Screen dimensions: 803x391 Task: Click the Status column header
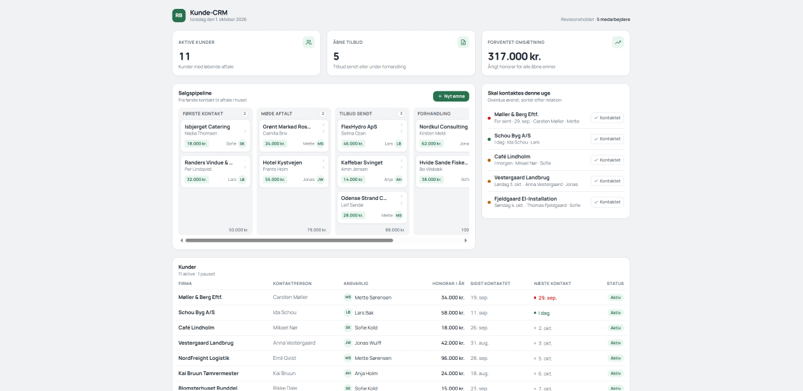tap(615, 283)
